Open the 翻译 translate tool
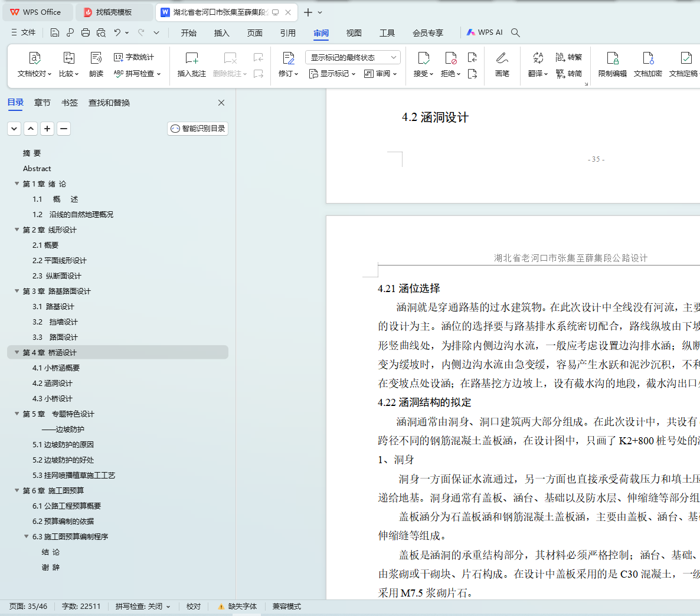The height and width of the screenshot is (616, 700). pyautogui.click(x=538, y=64)
